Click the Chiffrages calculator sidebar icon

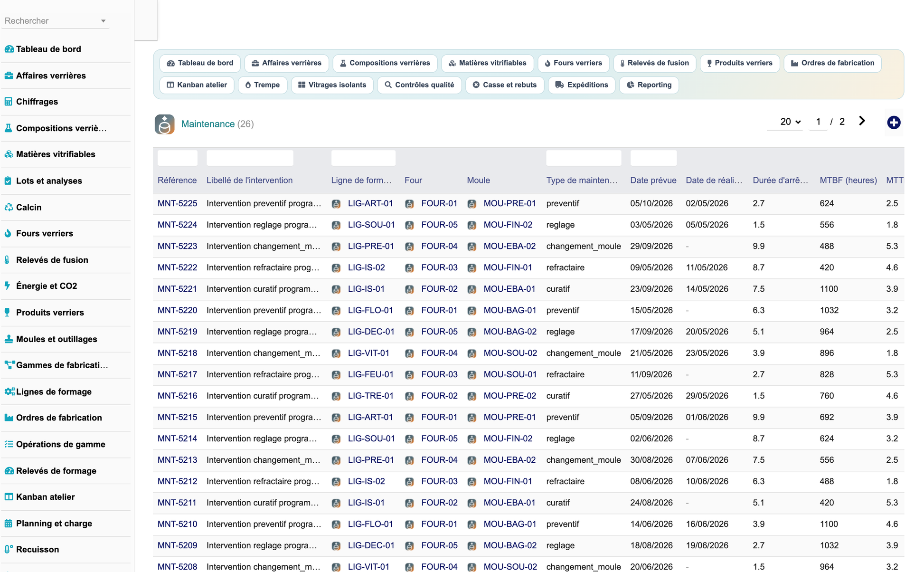(x=9, y=102)
